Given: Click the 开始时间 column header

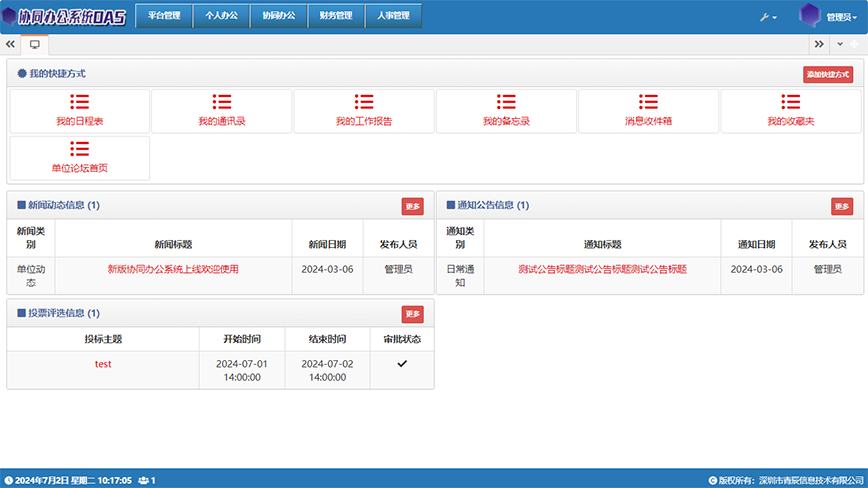Looking at the screenshot, I should click(x=242, y=339).
